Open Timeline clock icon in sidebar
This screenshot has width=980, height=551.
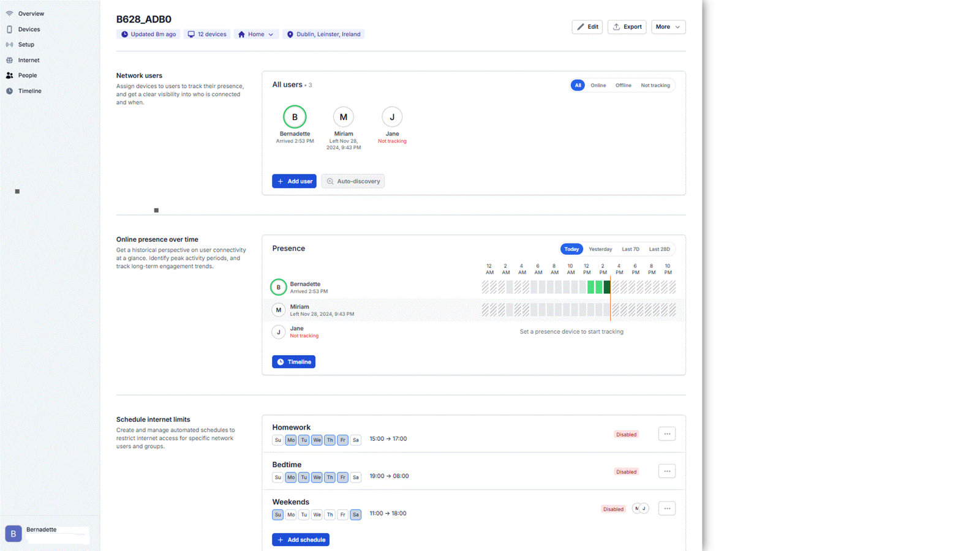tap(9, 91)
